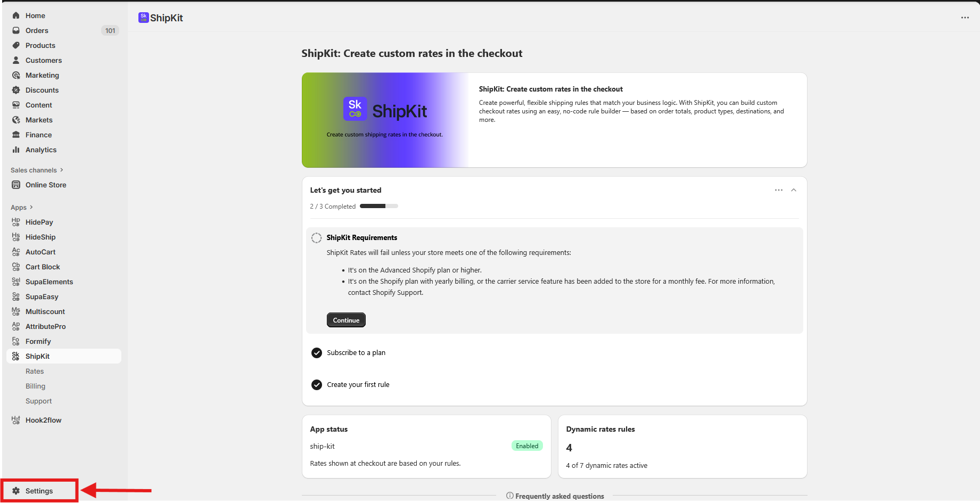
Task: Open the Billing submenu item
Action: (35, 386)
